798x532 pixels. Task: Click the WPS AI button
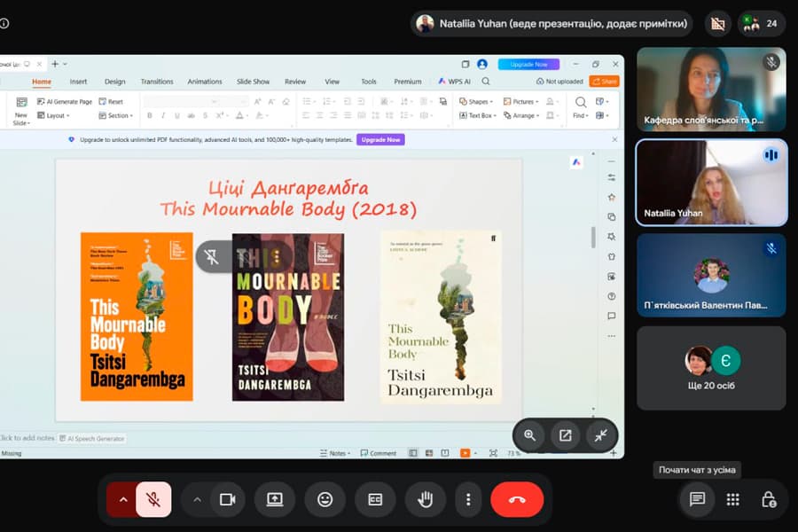(x=455, y=82)
